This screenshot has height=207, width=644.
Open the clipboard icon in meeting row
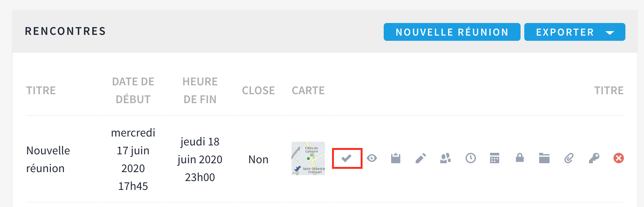pos(396,158)
